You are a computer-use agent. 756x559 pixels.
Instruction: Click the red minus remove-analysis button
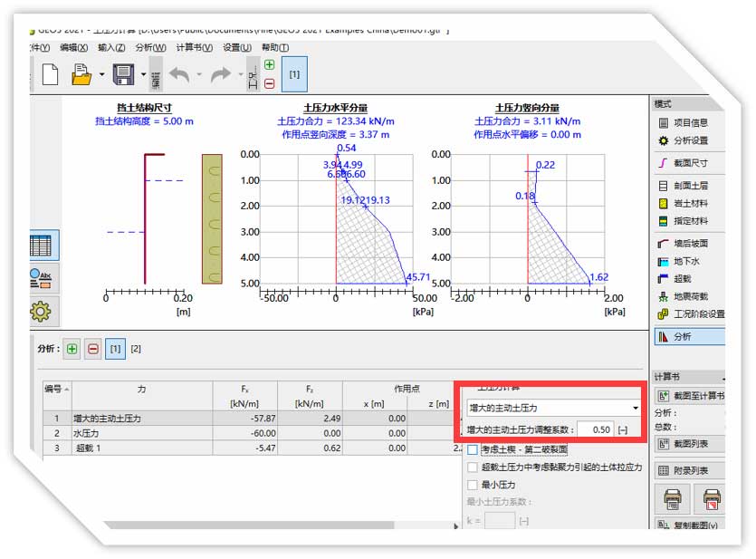[x=93, y=349]
